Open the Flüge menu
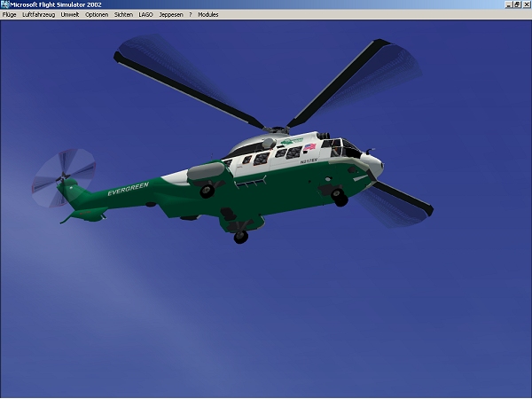 coord(10,15)
